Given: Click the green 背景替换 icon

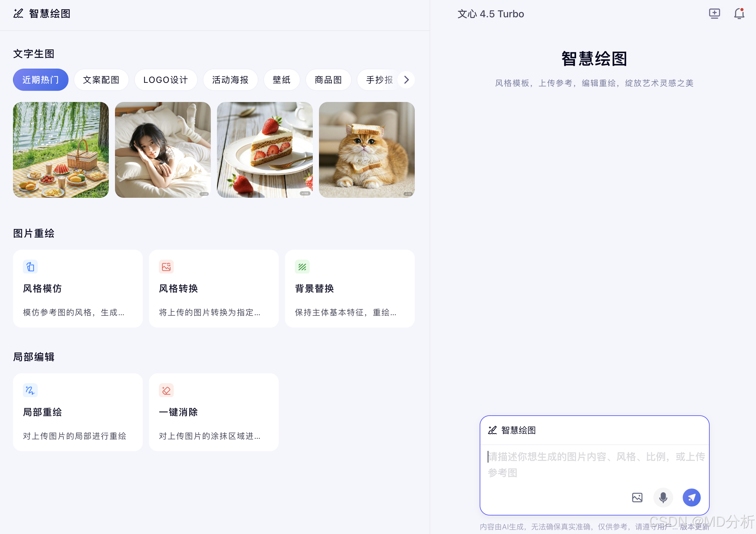Looking at the screenshot, I should [x=302, y=267].
